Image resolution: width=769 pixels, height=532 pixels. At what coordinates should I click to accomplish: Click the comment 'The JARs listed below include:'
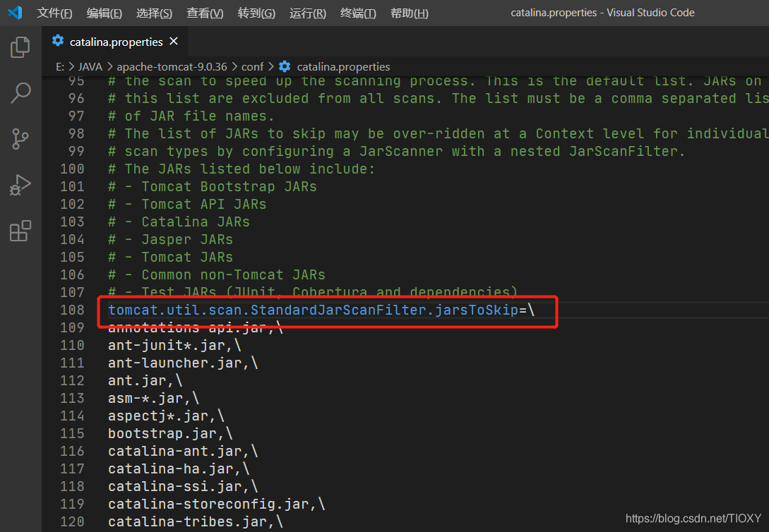pyautogui.click(x=242, y=169)
